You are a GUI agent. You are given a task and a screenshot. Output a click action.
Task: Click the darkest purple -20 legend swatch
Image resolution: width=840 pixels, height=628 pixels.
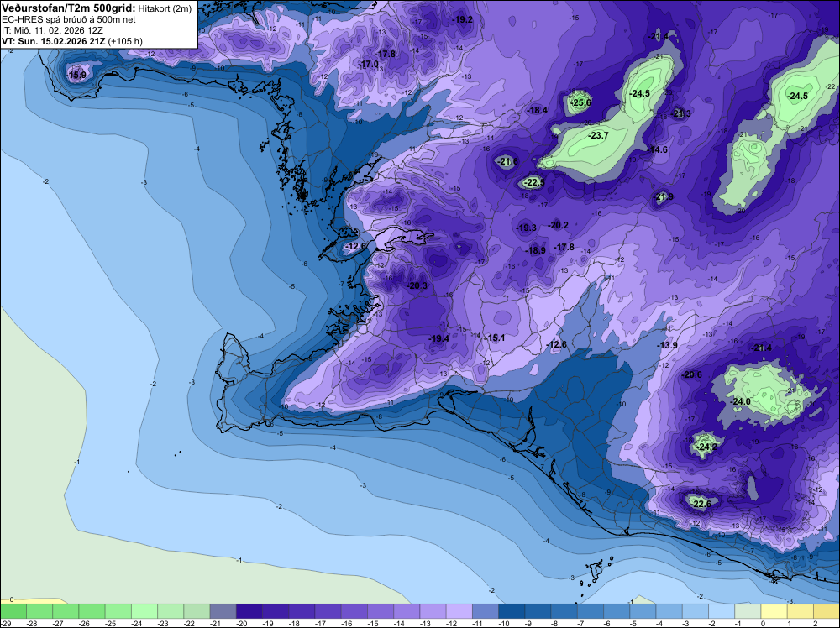(249, 611)
